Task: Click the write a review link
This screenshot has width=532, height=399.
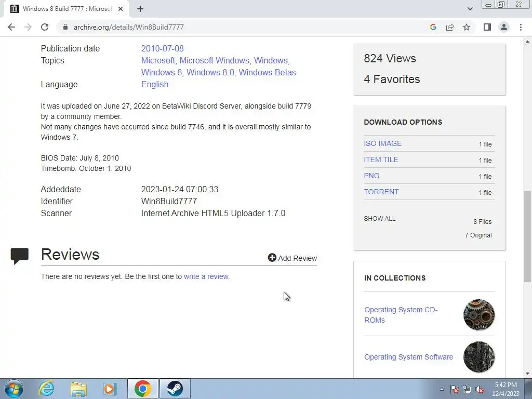Action: pos(206,276)
